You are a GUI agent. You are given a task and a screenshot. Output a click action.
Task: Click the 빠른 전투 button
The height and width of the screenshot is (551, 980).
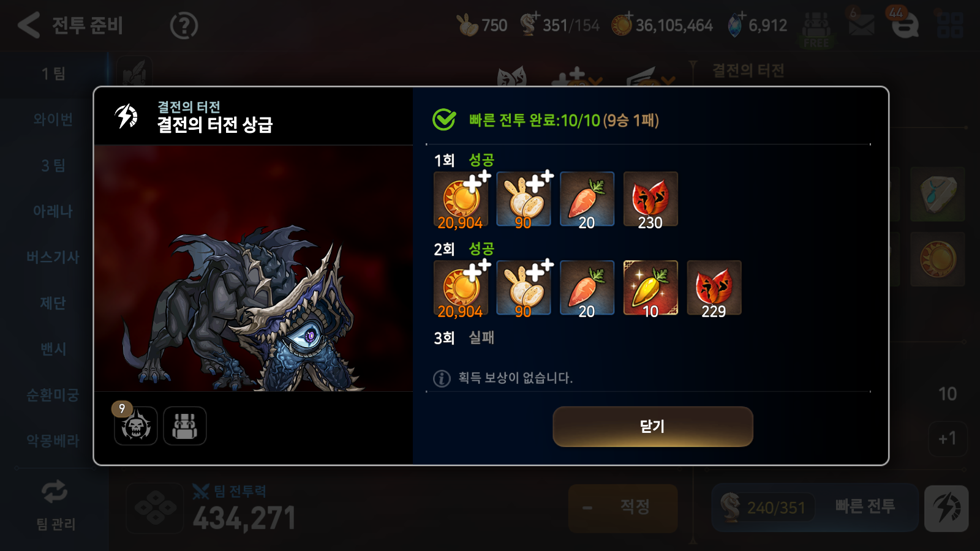point(865,506)
